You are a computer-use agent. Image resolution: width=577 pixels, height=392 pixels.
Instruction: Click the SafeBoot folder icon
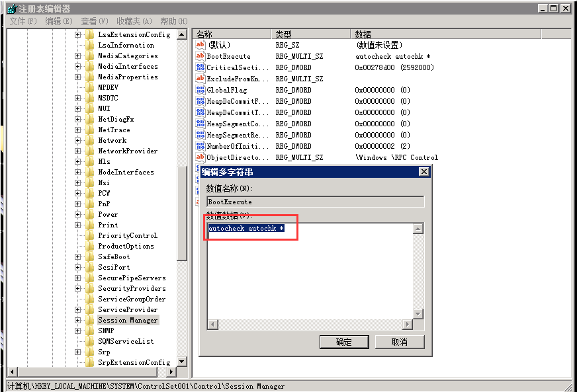pos(89,256)
